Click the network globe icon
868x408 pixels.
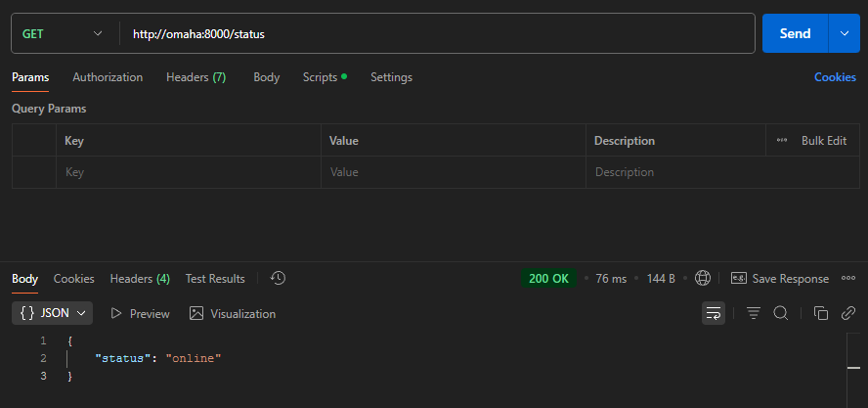(702, 279)
